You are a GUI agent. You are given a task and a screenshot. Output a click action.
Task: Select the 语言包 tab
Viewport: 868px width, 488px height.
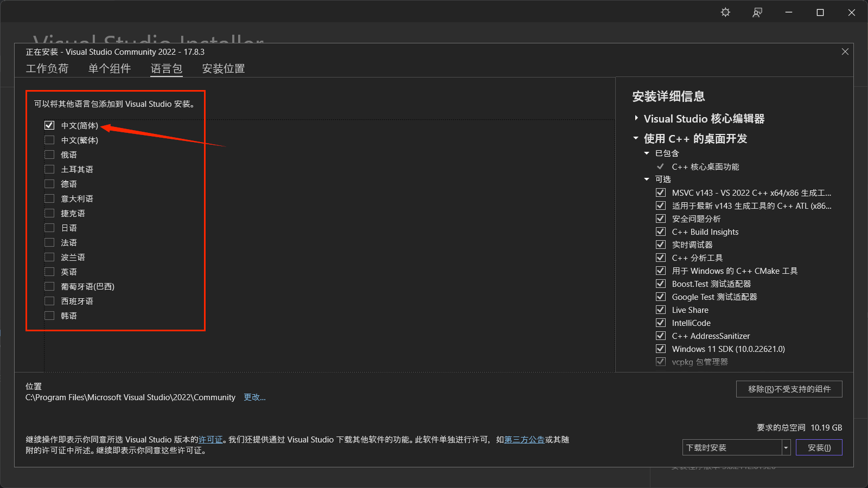pos(167,68)
